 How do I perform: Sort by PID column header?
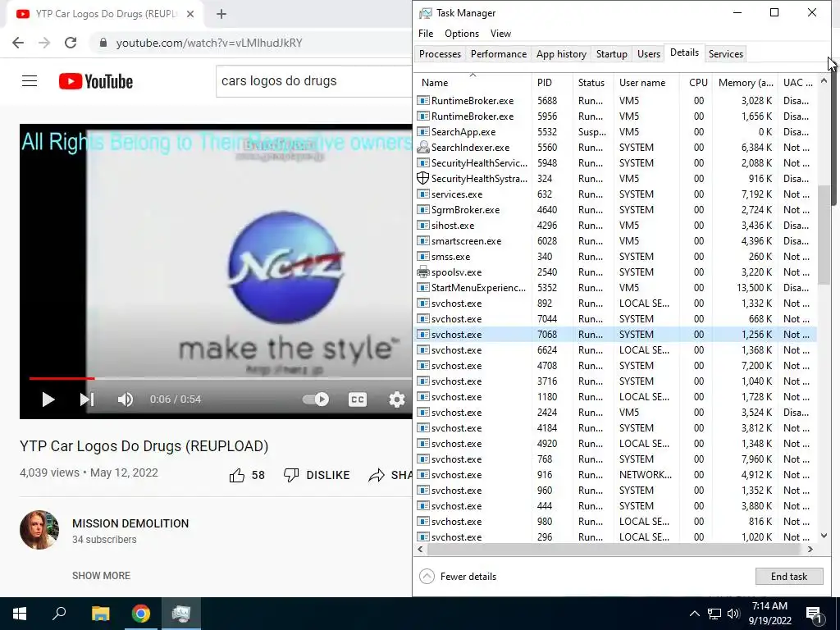click(552, 83)
